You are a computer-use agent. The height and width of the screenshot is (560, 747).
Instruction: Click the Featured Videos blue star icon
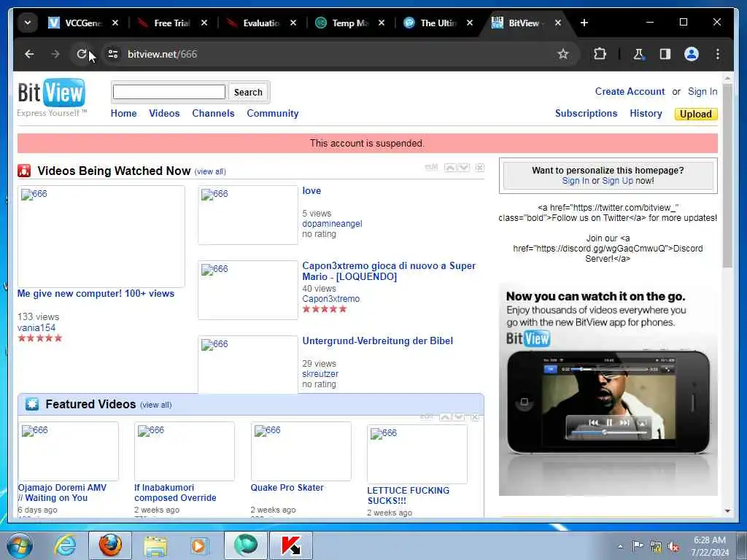click(32, 404)
